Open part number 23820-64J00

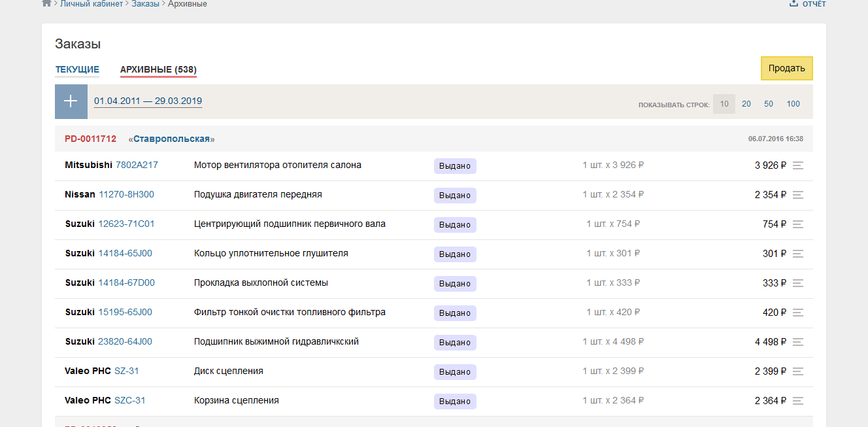tap(125, 341)
